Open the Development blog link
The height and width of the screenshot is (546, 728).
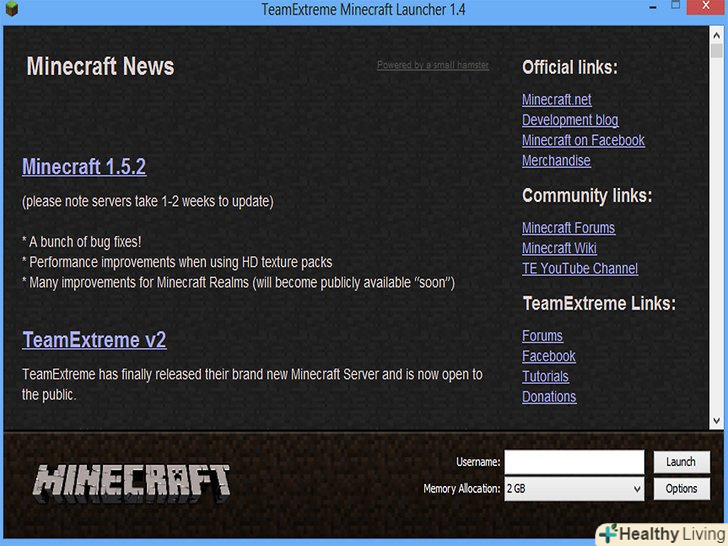570,120
